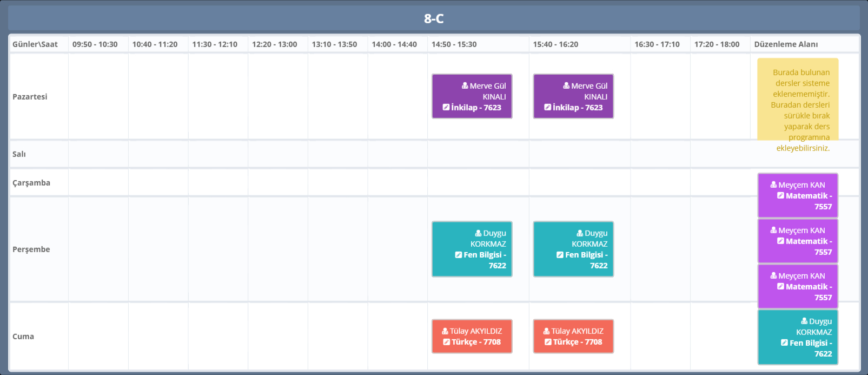Click the Düzenleme Alanı column header
Image resolution: width=868 pixels, height=375 pixels.
click(786, 44)
